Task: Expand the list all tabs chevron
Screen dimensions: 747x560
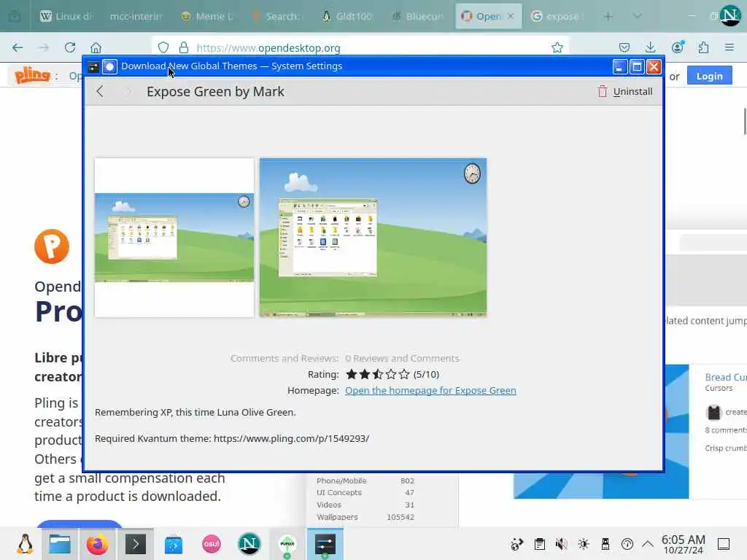Action: 637,16
